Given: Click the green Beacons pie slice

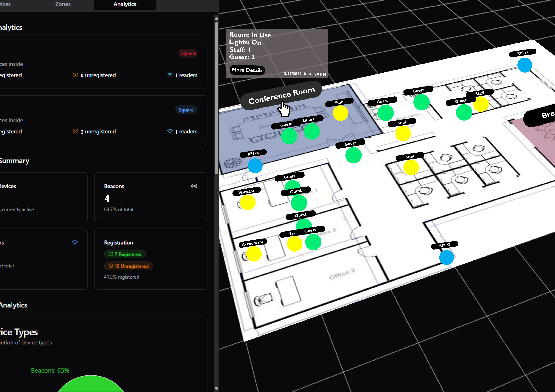Looking at the screenshot, I should coord(91,384).
